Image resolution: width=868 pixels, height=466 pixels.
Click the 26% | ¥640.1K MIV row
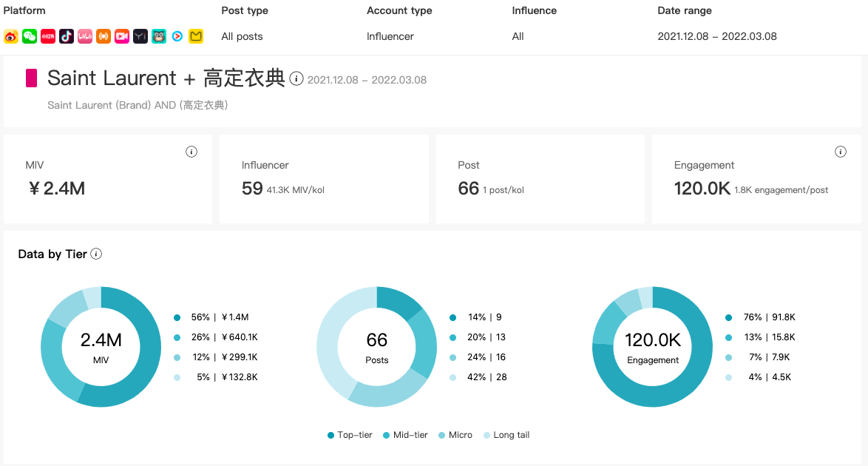coord(216,337)
